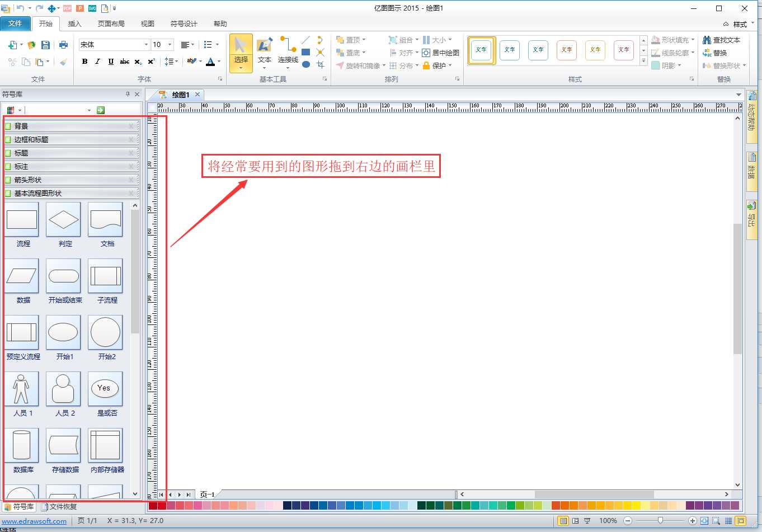Select the first green 文字 style preset

tap(481, 50)
